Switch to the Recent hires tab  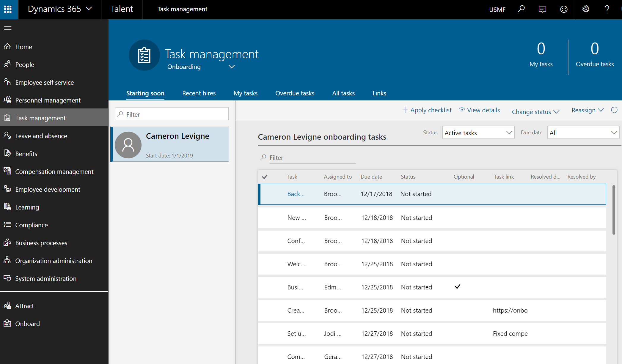click(199, 93)
